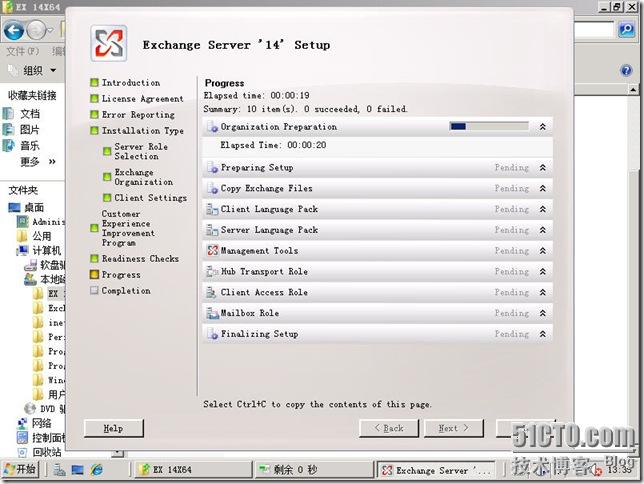
Task: Click the Copy Exchange Files step icon
Action: tap(212, 188)
